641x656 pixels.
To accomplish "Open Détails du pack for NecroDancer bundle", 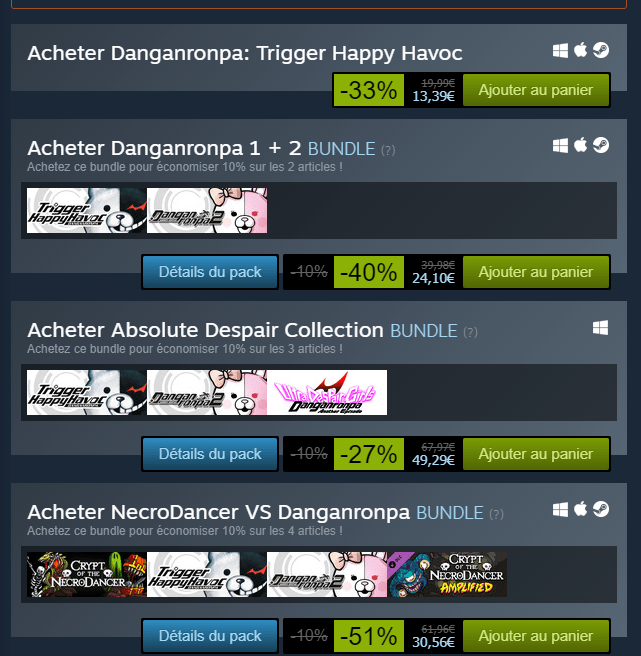I will (210, 636).
